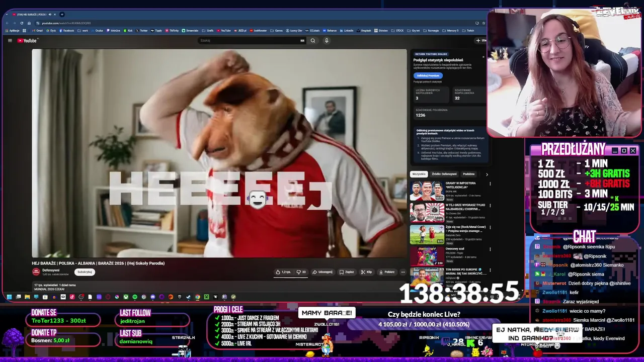Screen dimensions: 644x362
Task: Open the STOCK bookmark folder
Action: tap(397, 31)
